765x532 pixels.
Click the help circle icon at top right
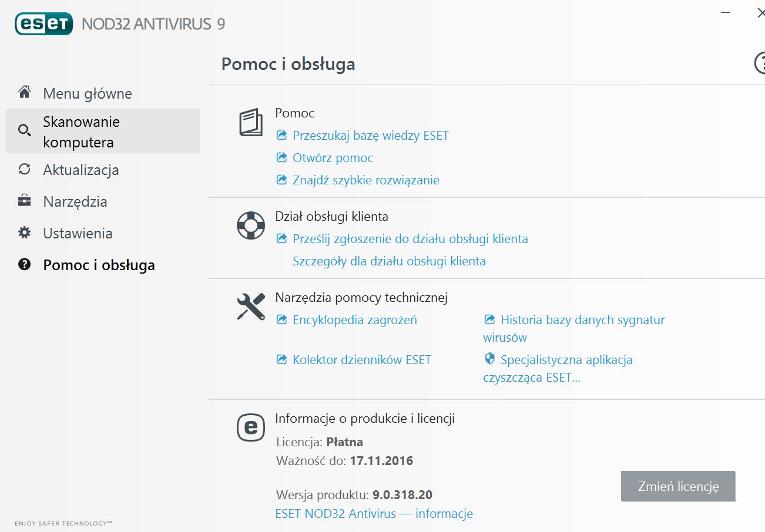click(760, 63)
